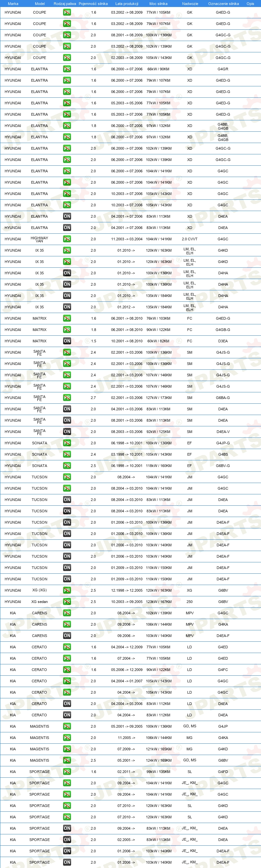Click petrol icon for ELANTRA 66kW / 90KM row

(67, 69)
